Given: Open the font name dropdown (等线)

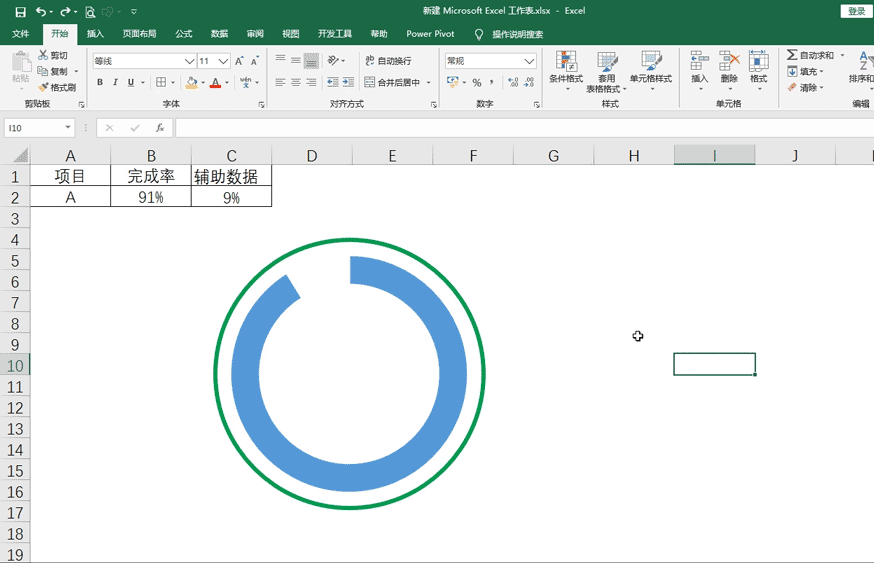Looking at the screenshot, I should coord(190,61).
